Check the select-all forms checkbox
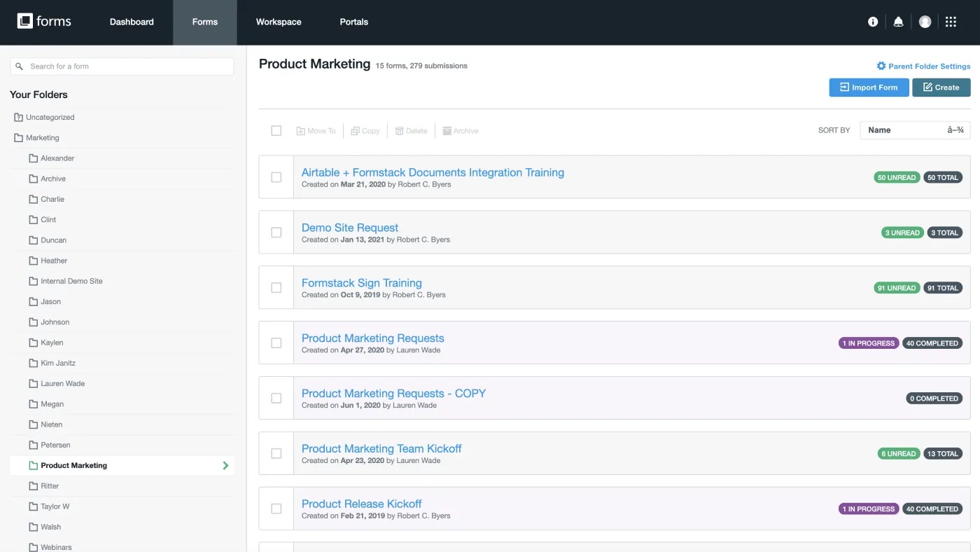This screenshot has height=552, width=980. click(276, 130)
